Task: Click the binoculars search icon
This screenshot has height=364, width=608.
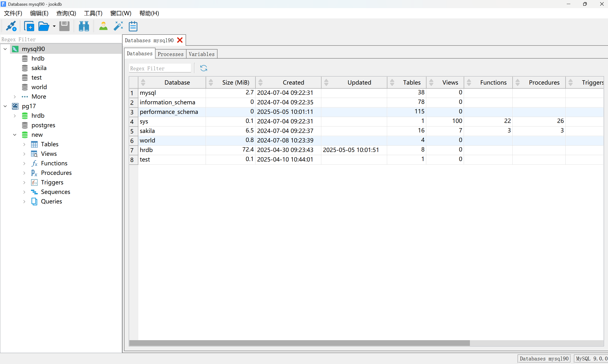Action: pyautogui.click(x=84, y=26)
